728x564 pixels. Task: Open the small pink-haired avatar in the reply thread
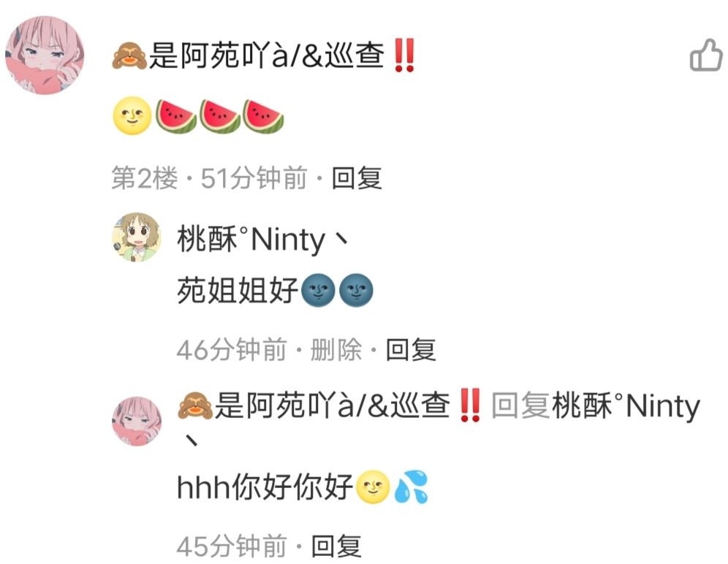tap(137, 421)
